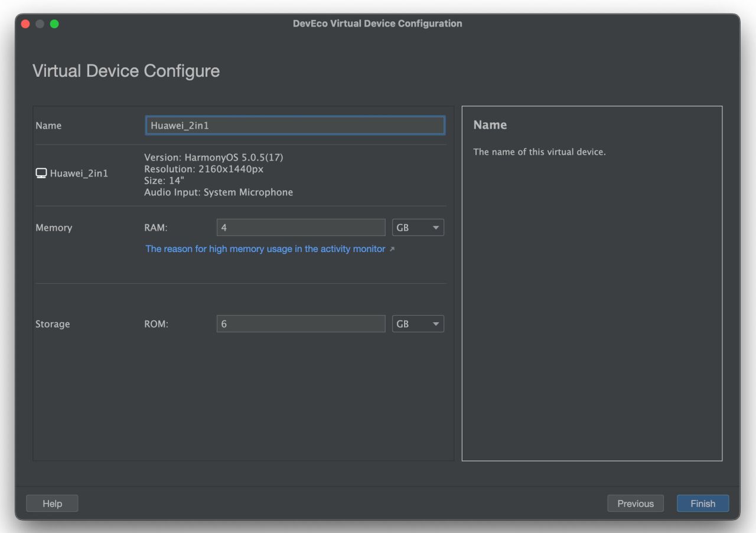Click the Name heading in description panel
The width and height of the screenshot is (756, 533).
pyautogui.click(x=490, y=125)
